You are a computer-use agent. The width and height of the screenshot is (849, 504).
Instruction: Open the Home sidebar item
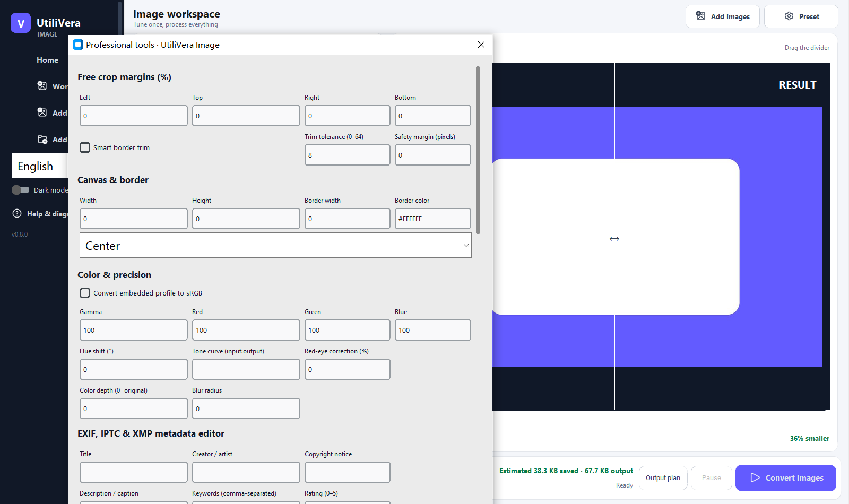[x=47, y=60]
